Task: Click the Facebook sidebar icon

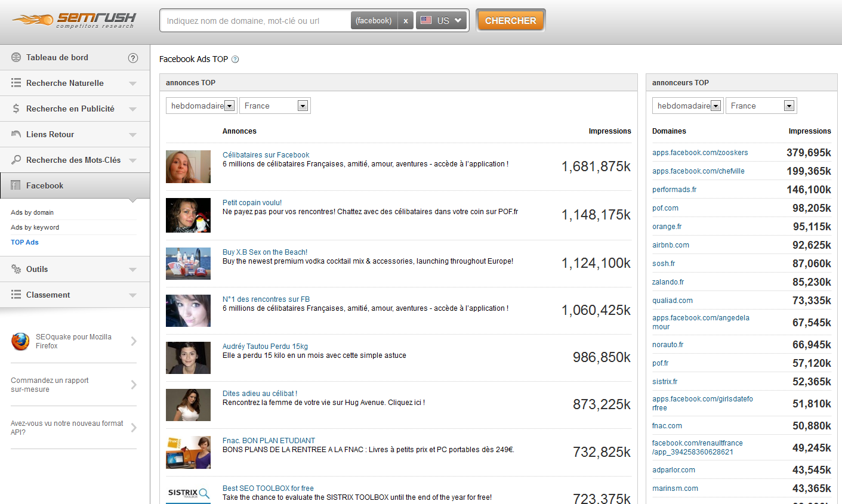Action: [16, 185]
